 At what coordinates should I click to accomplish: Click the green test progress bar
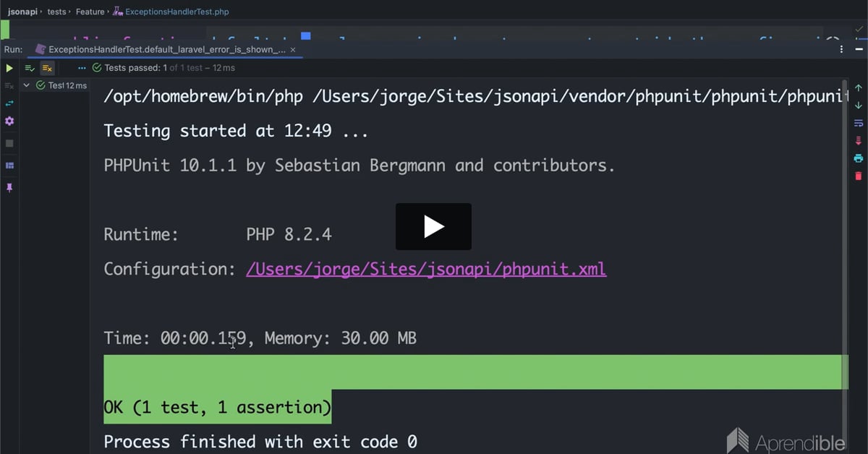click(476, 372)
